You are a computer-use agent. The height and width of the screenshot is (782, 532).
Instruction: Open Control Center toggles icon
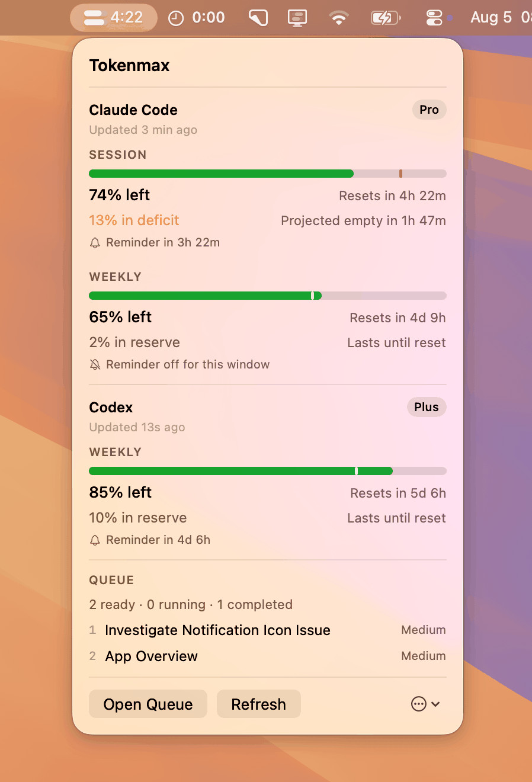[x=434, y=18]
